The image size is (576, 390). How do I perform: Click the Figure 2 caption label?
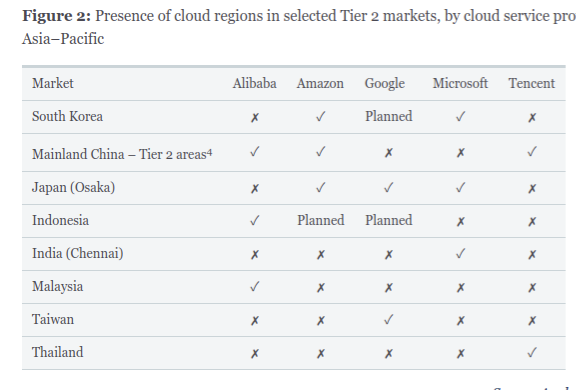[x=56, y=16]
